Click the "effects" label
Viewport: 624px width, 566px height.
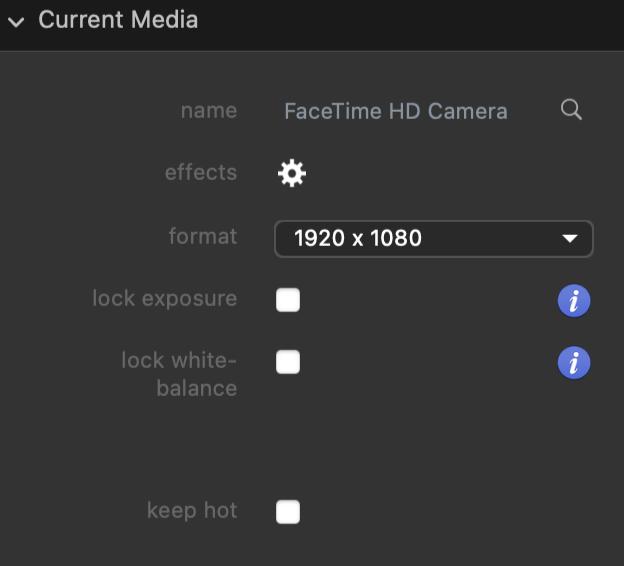pyautogui.click(x=201, y=172)
